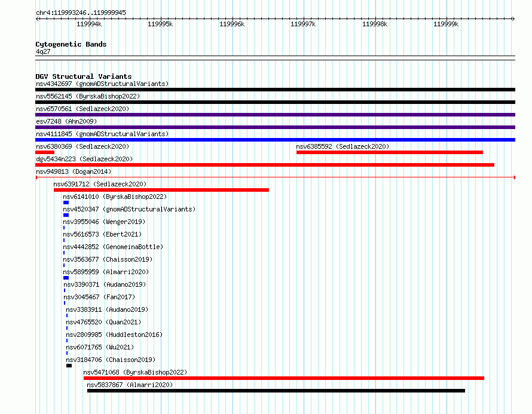Click the short red bar under nsv6380369
The height and width of the screenshot is (414, 532).
pos(45,152)
